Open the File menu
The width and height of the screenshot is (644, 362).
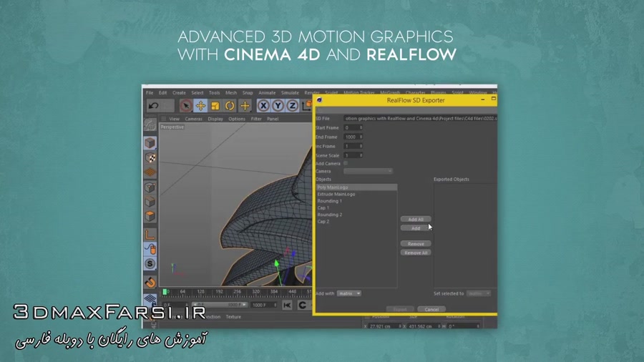pos(150,93)
